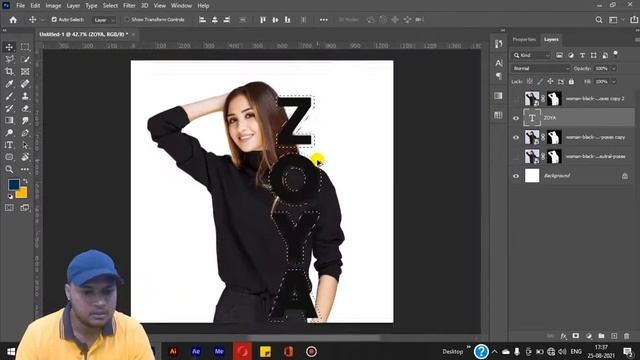This screenshot has width=640, height=360.
Task: Select the Horizontal Type tool
Action: pyautogui.click(x=9, y=145)
